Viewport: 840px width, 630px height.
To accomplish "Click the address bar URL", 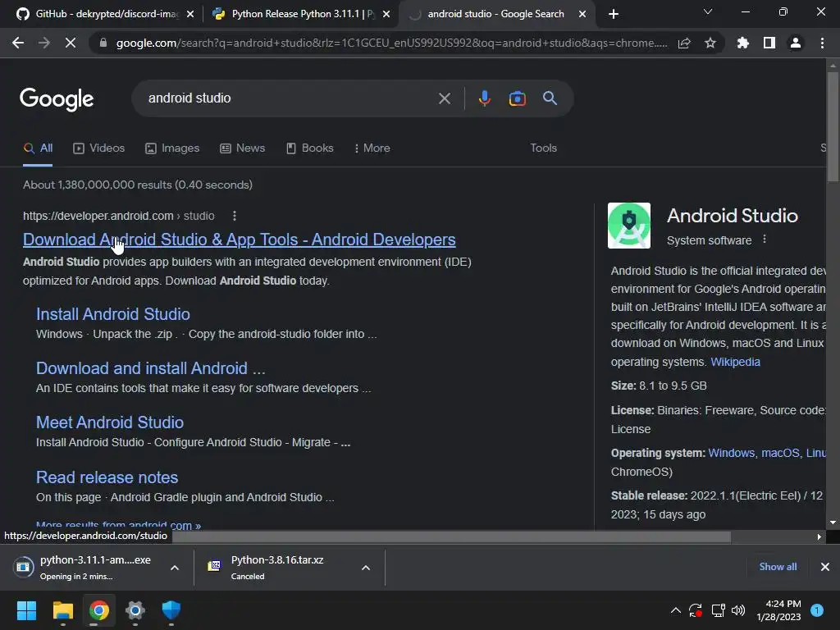I will coord(391,43).
